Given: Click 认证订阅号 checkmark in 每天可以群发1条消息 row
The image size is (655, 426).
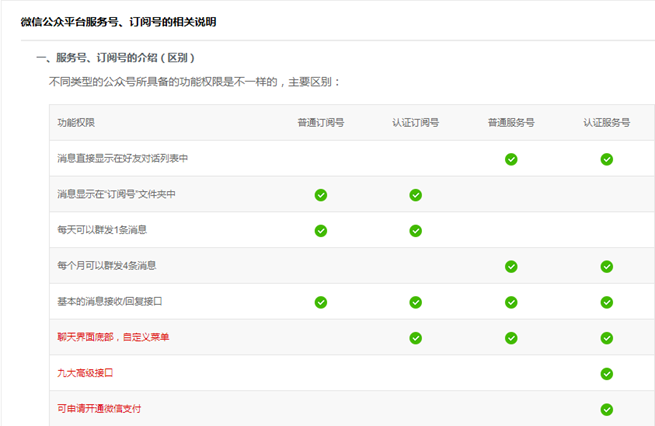Looking at the screenshot, I should coord(416,231).
